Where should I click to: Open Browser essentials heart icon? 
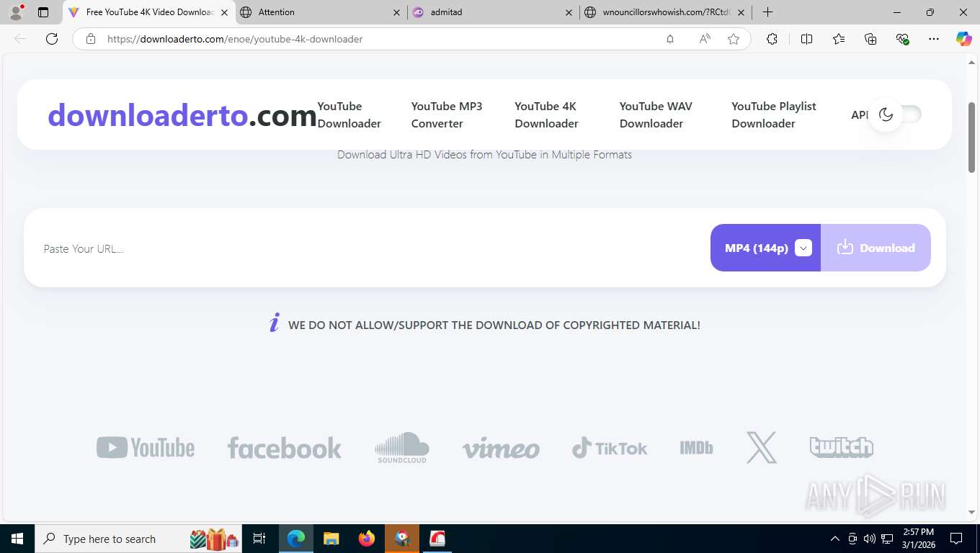[902, 39]
